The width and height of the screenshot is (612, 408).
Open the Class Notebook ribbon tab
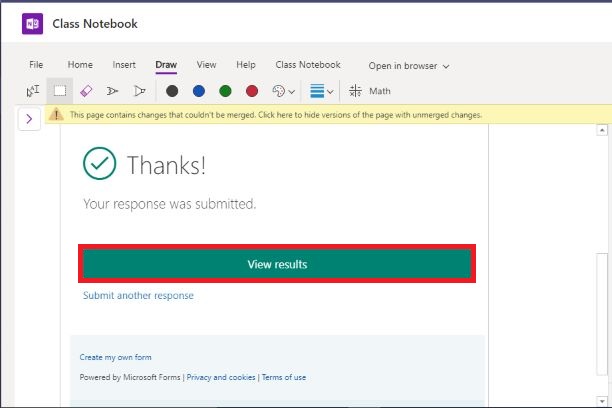click(x=308, y=65)
